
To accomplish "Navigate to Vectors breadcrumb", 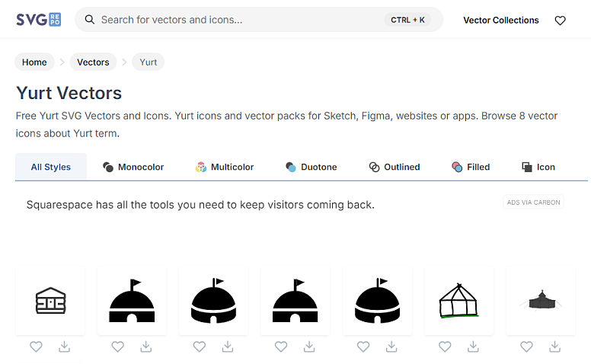I will click(93, 62).
